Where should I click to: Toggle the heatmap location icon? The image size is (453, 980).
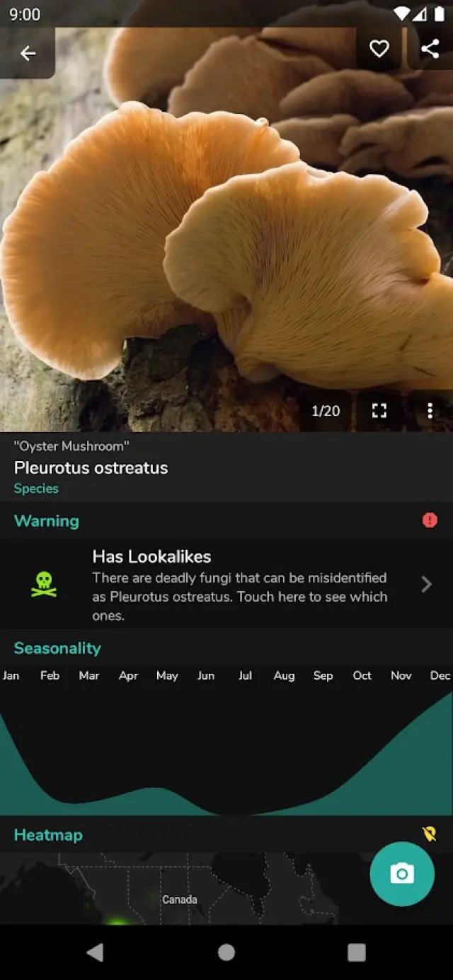(x=430, y=834)
